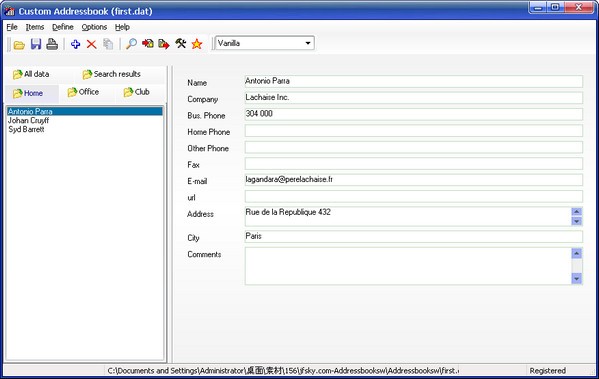The image size is (599, 379).
Task: Click the Address field down scroll arrow
Action: (x=576, y=221)
